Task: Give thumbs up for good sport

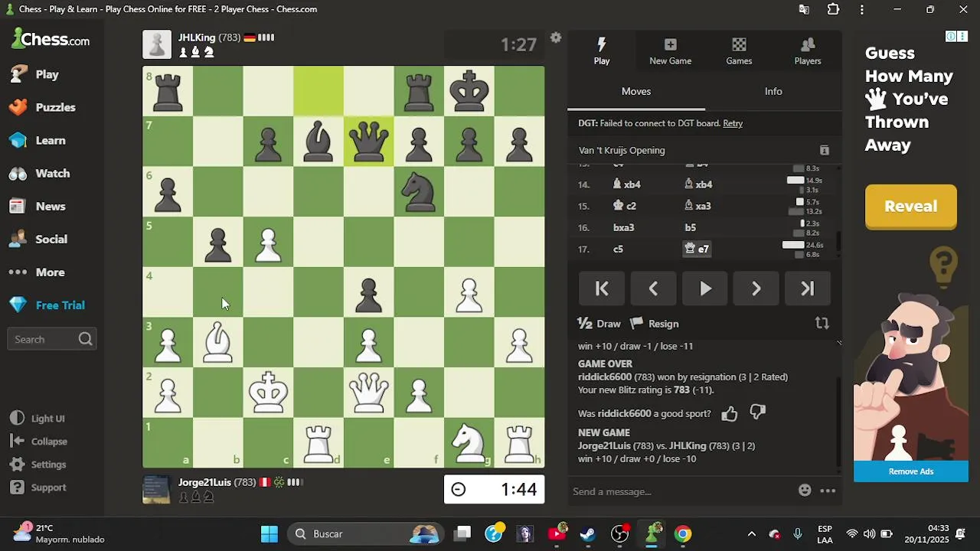Action: [729, 414]
